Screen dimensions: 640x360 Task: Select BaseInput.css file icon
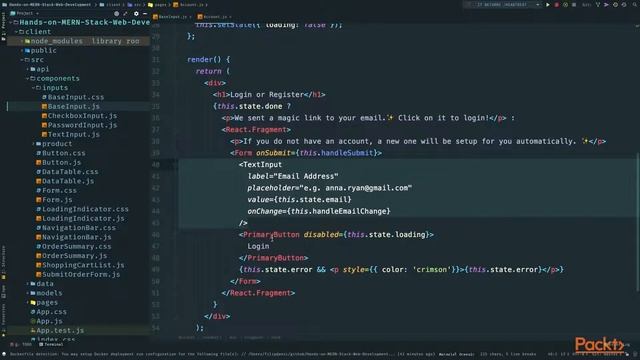pos(44,97)
